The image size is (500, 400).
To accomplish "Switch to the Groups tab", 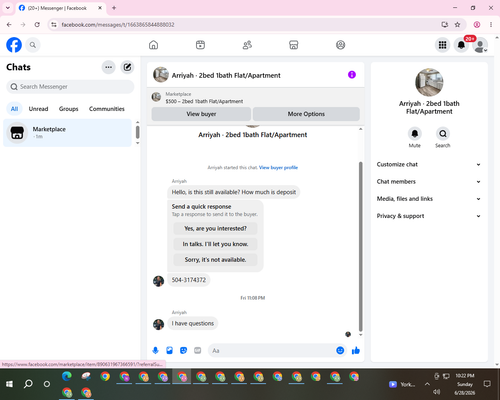I will [68, 109].
